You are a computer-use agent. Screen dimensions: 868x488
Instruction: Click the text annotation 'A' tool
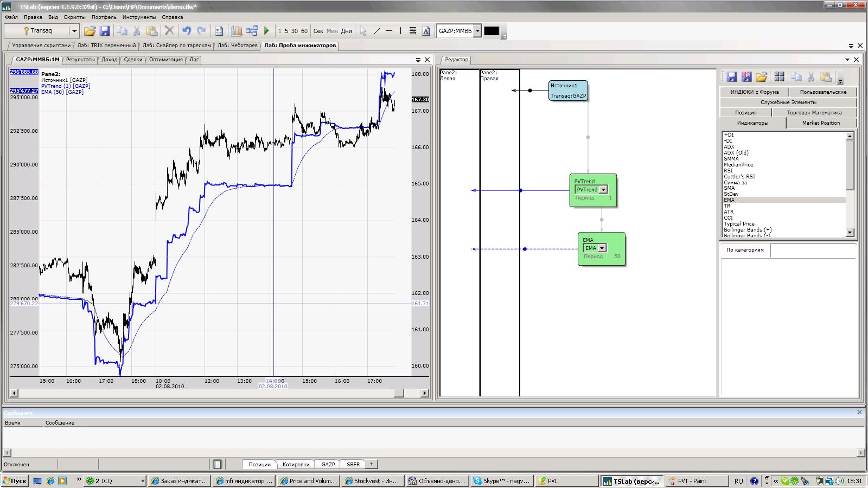426,31
